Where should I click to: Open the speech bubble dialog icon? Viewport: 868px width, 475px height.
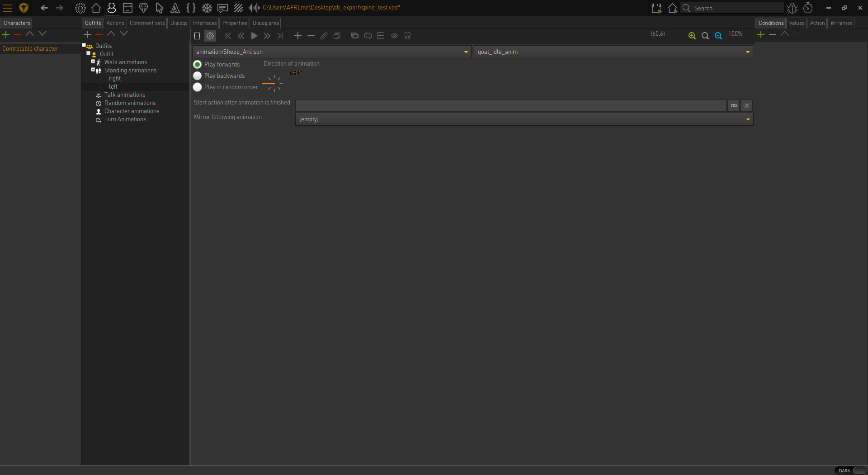(x=222, y=8)
